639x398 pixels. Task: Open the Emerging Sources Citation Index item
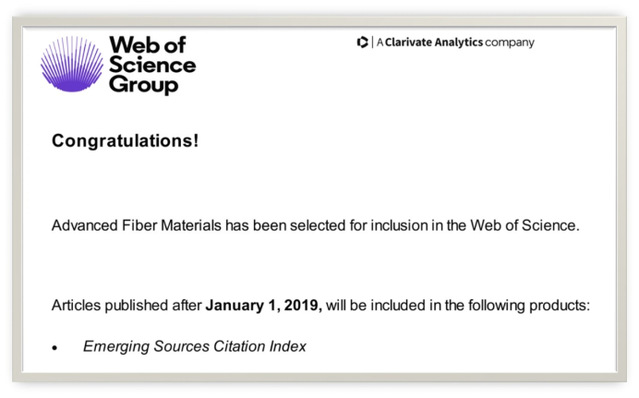click(x=195, y=346)
